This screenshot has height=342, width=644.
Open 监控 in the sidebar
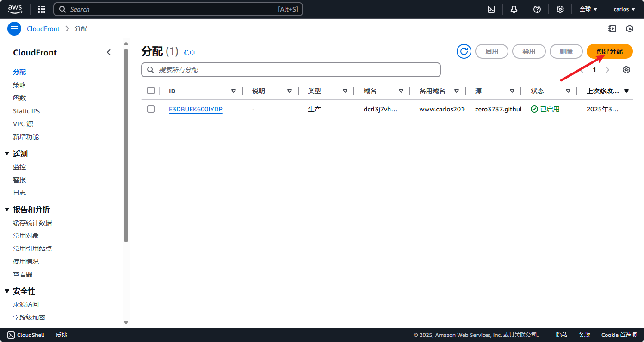click(19, 167)
